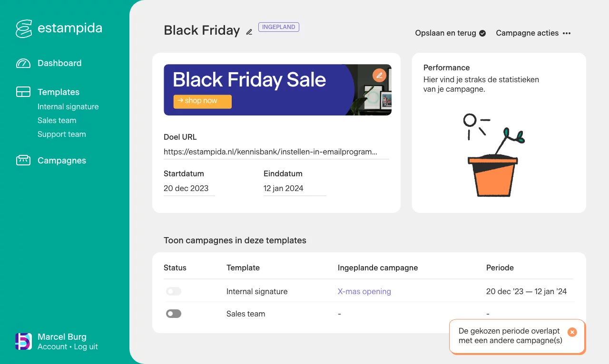Viewport: 609px width, 364px height.
Task: Click the Templates layout icon
Action: 23,92
